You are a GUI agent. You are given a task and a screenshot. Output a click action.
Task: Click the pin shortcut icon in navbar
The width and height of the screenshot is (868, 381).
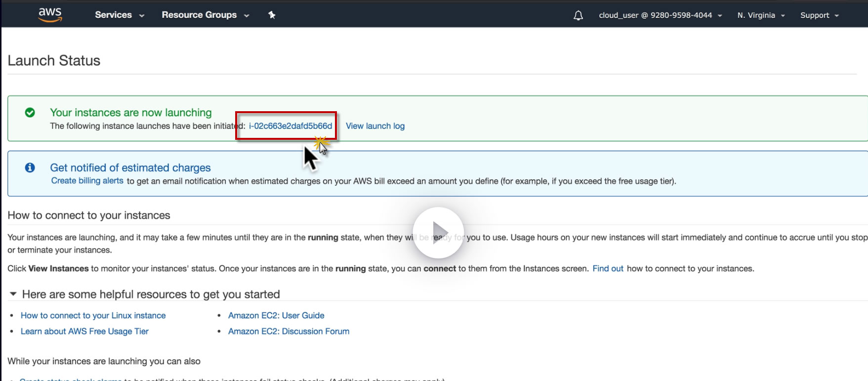click(x=272, y=15)
